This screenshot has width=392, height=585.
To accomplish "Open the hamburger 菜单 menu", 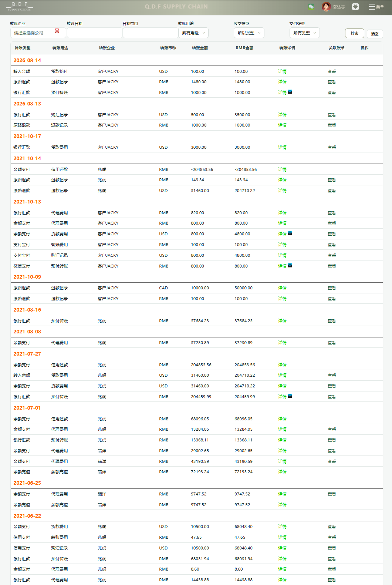I will [376, 7].
